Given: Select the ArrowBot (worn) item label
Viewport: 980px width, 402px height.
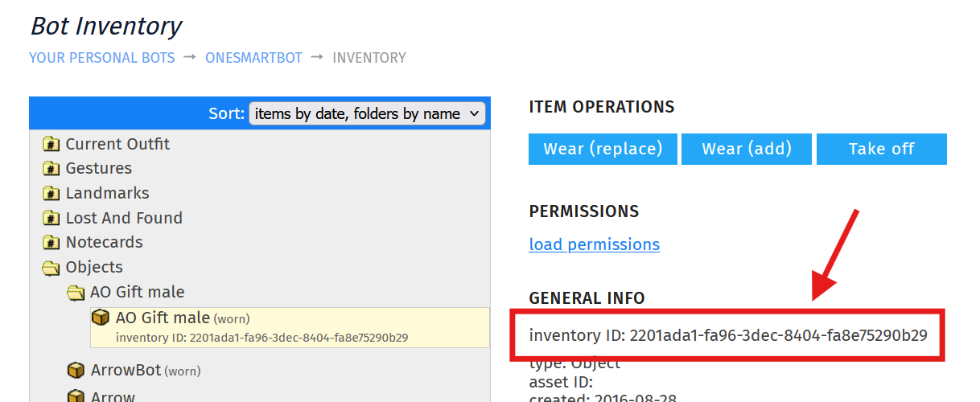Looking at the screenshot, I should [146, 371].
